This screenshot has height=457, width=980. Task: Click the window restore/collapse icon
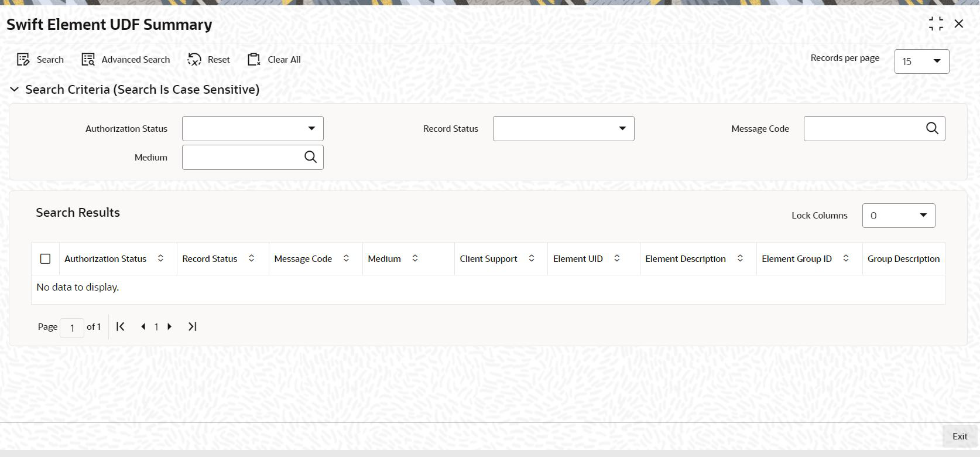(x=936, y=24)
